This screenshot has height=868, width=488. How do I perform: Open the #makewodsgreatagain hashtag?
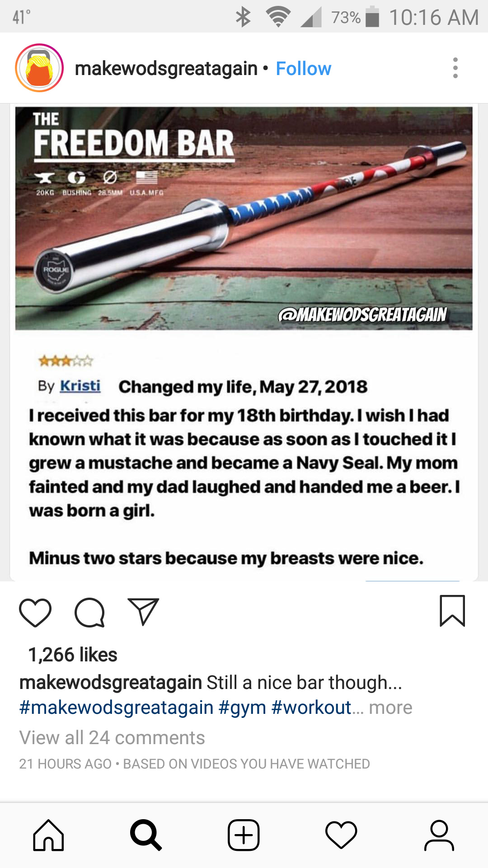(116, 708)
